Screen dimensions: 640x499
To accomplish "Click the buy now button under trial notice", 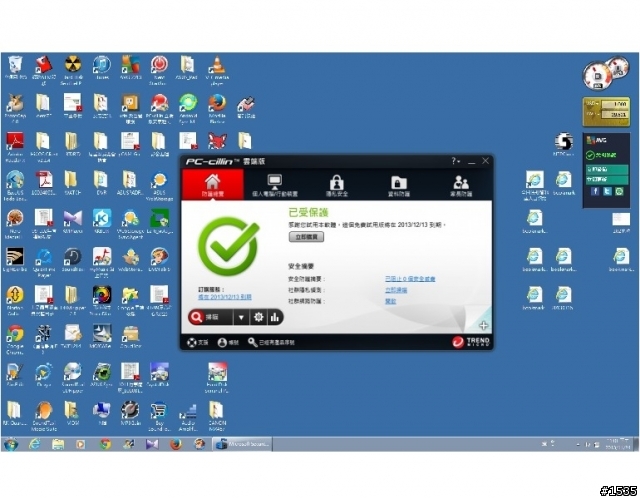I will click(x=307, y=237).
